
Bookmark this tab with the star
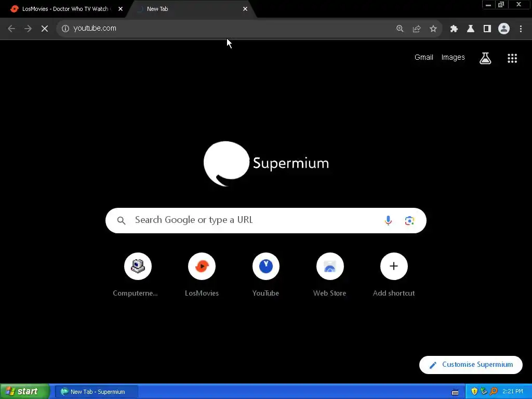[x=433, y=29]
